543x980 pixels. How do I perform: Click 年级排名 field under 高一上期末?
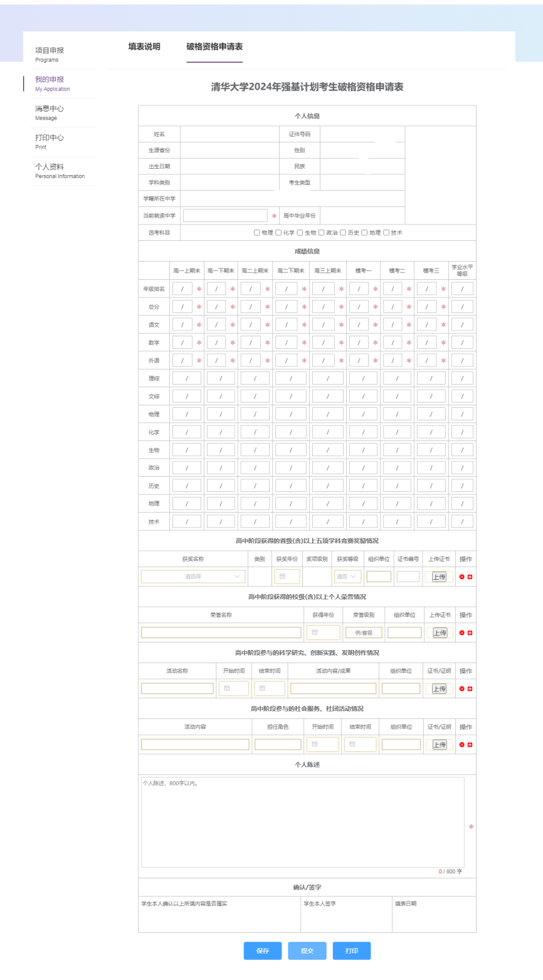tap(182, 289)
